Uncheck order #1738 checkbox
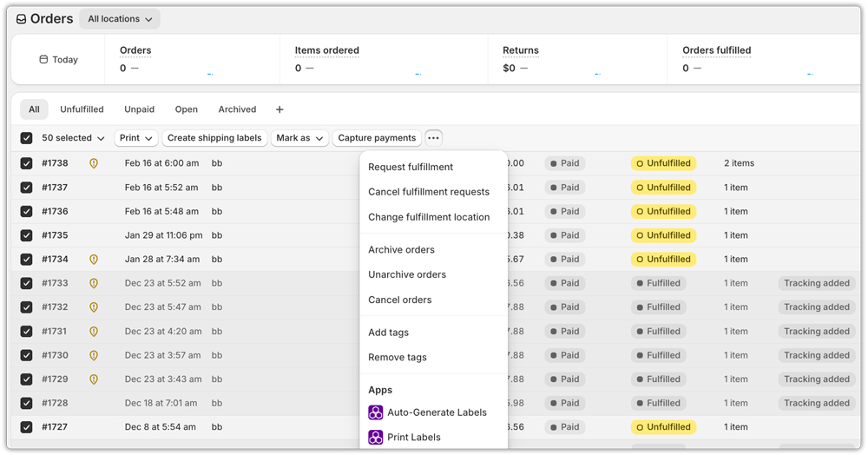 coord(26,163)
